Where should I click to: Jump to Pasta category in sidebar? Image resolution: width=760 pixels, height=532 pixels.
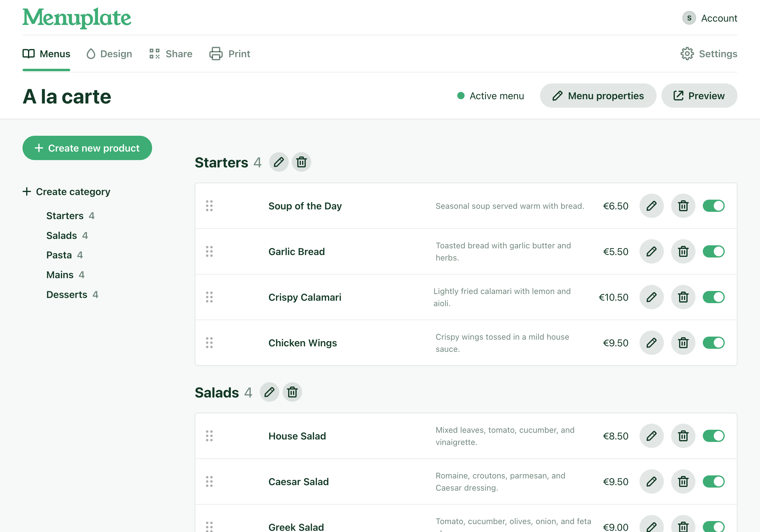click(59, 255)
